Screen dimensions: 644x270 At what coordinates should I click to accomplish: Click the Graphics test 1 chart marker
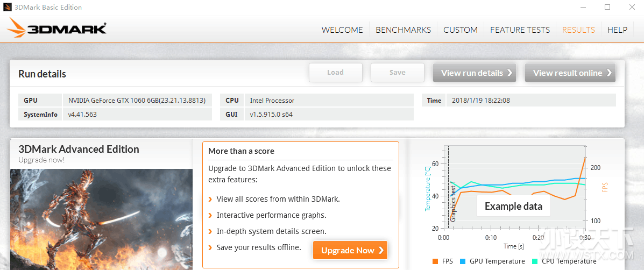pos(453,202)
